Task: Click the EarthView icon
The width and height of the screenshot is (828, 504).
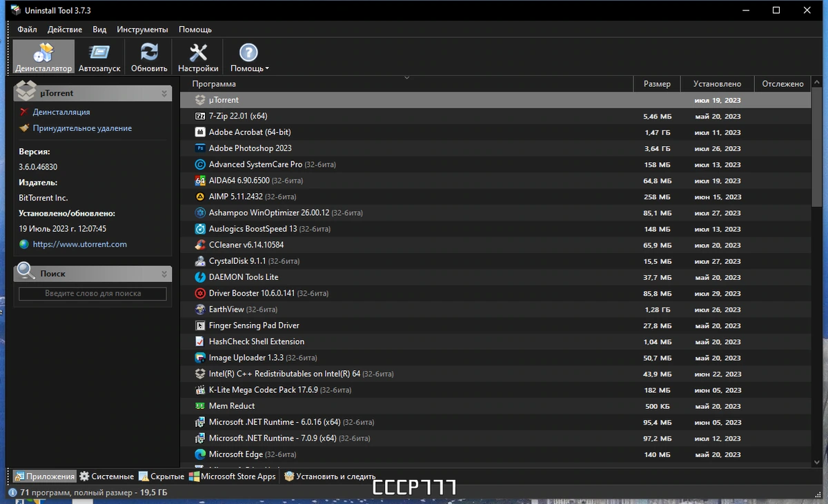Action: click(x=200, y=310)
